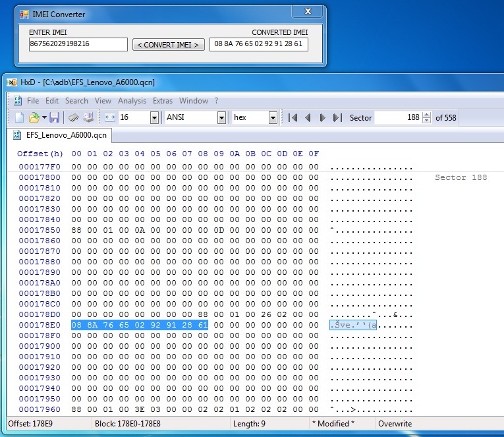The width and height of the screenshot is (504, 437).
Task: Go to previous sector arrow
Action: [308, 118]
